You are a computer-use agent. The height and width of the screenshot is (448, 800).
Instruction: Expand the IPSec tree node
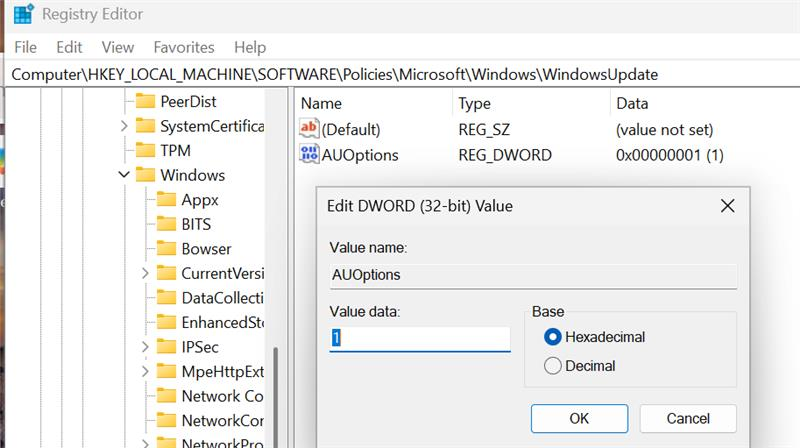pos(145,346)
